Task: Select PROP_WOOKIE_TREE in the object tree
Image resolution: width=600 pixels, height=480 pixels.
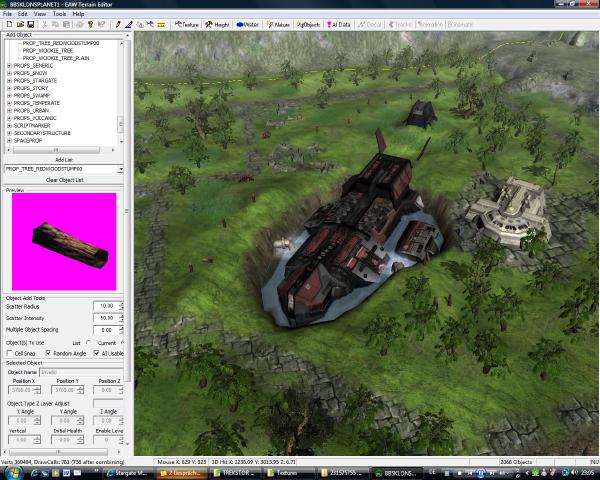Action: point(47,51)
